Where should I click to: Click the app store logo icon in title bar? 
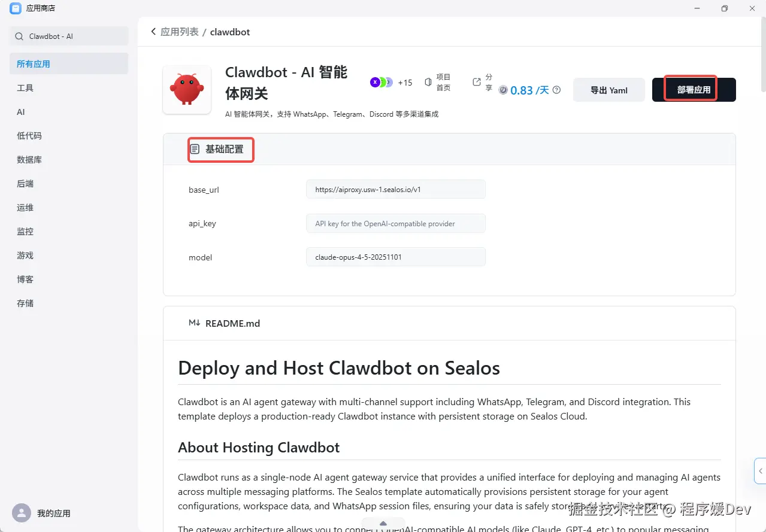15,8
